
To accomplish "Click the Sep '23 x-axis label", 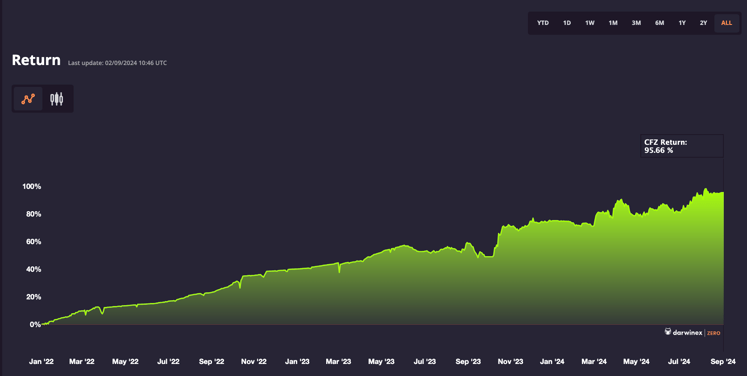I will [468, 362].
